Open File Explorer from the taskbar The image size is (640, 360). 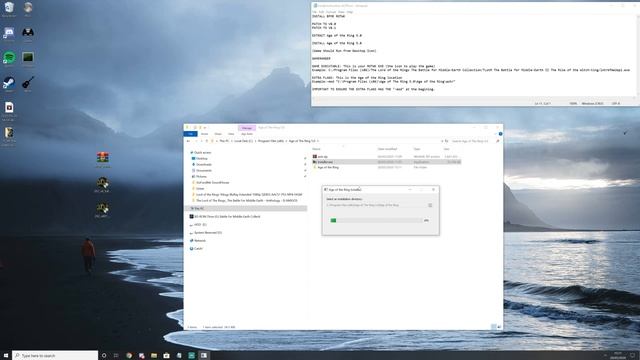tap(154, 356)
